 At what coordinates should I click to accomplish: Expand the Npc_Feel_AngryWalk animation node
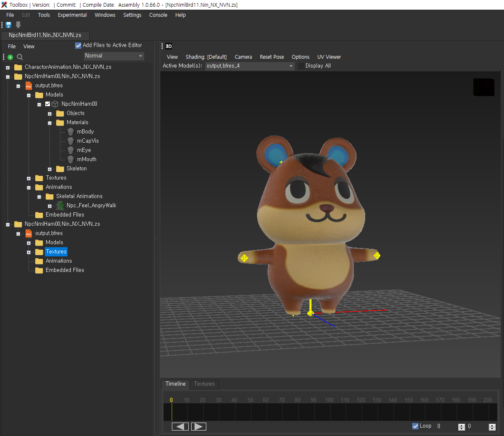point(49,206)
